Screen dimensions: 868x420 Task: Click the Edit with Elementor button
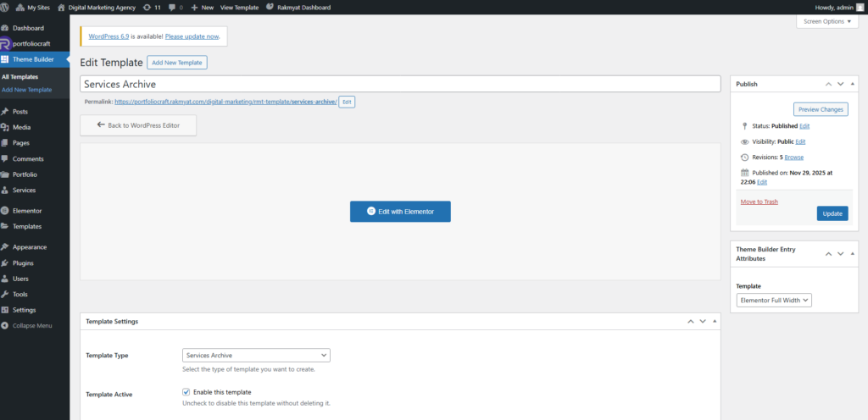pyautogui.click(x=400, y=212)
